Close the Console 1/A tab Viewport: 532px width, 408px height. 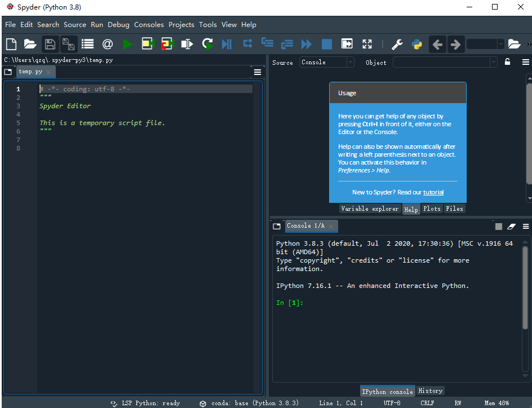coord(331,226)
